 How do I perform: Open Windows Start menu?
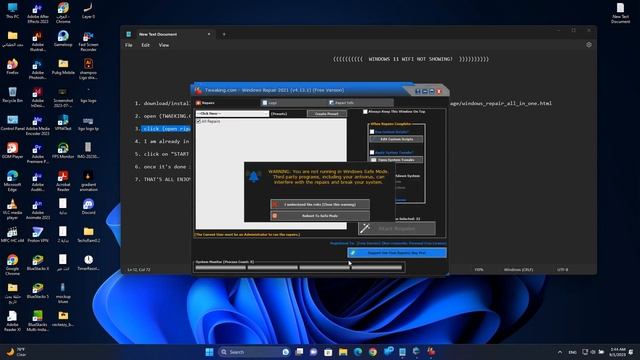tap(209, 352)
